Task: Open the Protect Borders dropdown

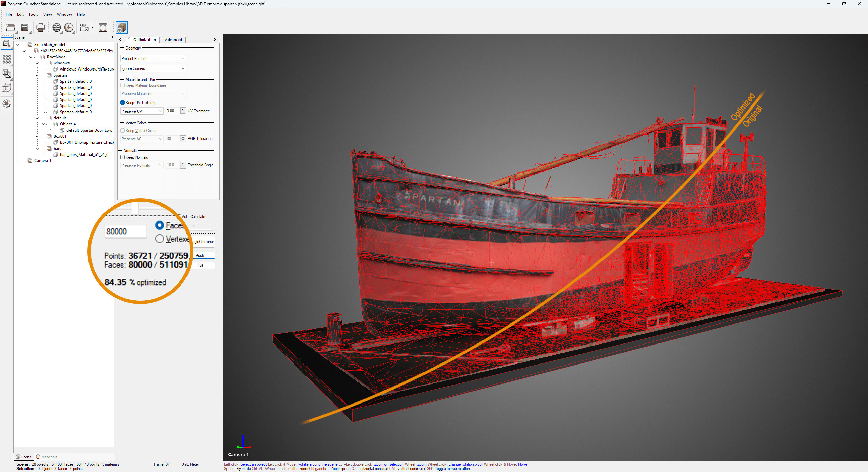Action: point(153,59)
